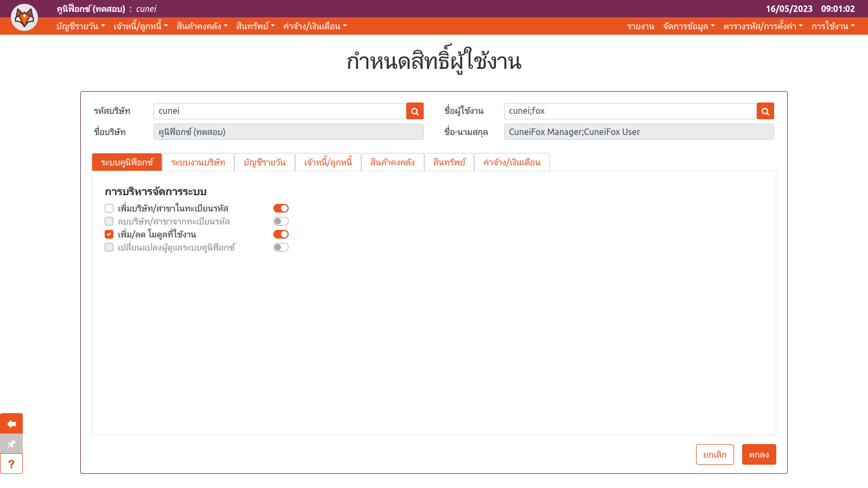This screenshot has height=488, width=868.
Task: Open the จัดการข้อมูล dropdown menu
Action: (688, 26)
